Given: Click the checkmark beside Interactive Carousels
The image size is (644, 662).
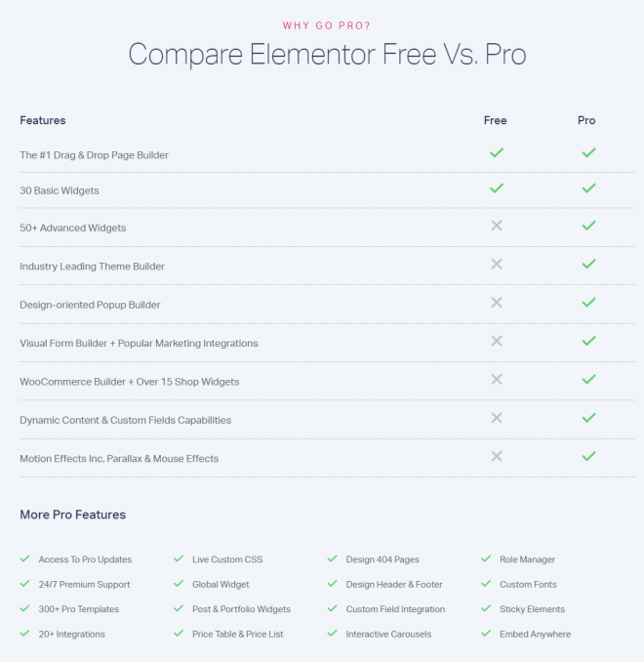Looking at the screenshot, I should click(x=333, y=633).
